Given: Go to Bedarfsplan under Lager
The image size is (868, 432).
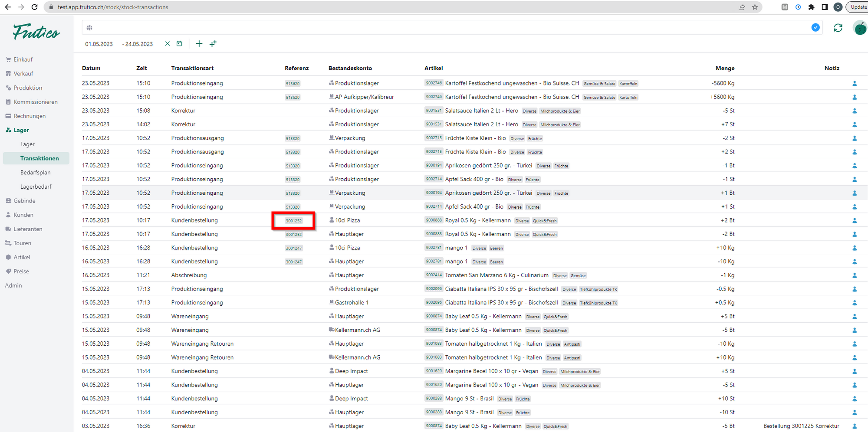Looking at the screenshot, I should coord(35,173).
